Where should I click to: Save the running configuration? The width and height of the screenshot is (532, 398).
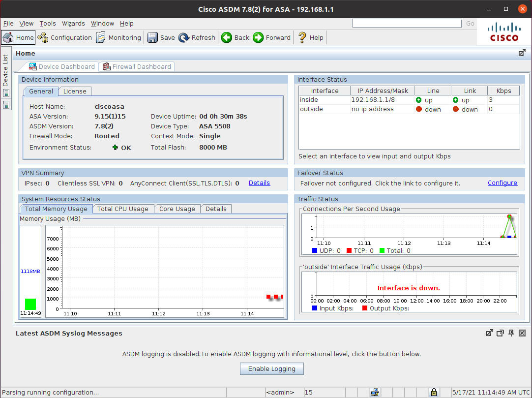click(x=161, y=38)
